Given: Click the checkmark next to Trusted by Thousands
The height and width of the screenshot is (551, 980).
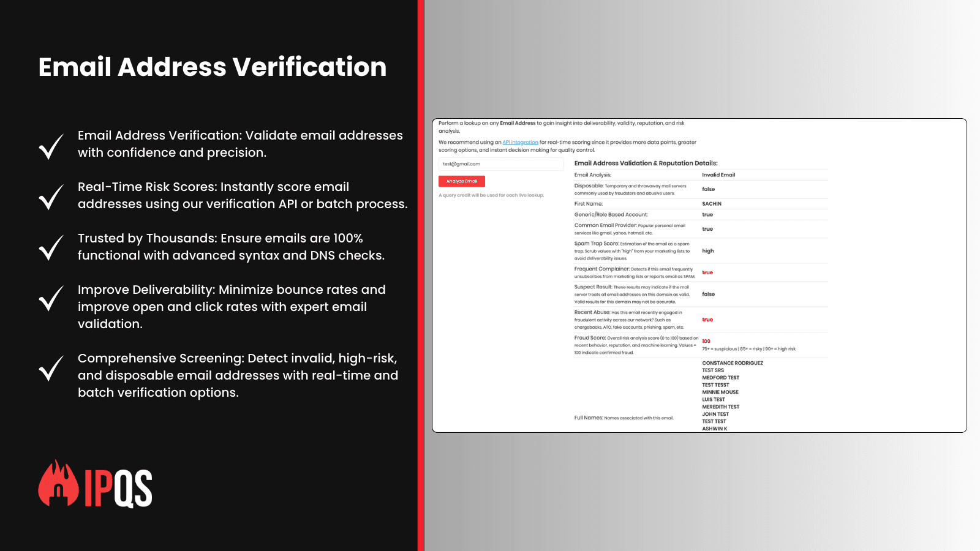Looking at the screenshot, I should point(51,248).
